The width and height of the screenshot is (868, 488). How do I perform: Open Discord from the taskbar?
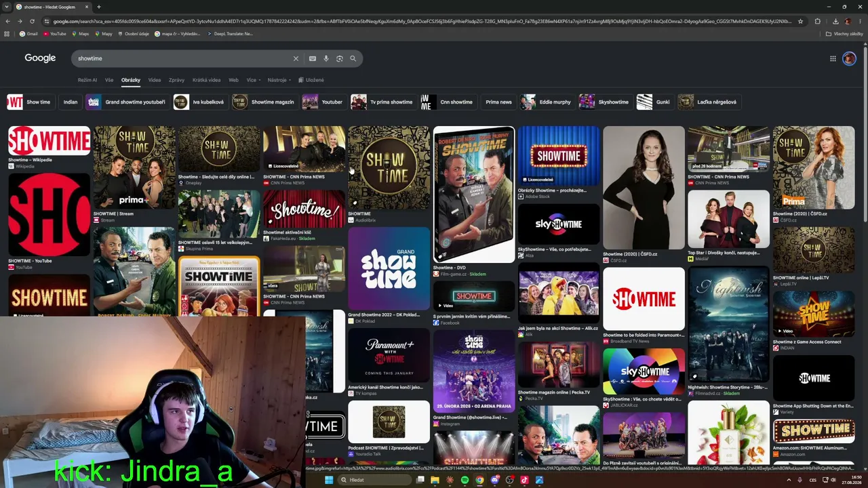tap(494, 480)
